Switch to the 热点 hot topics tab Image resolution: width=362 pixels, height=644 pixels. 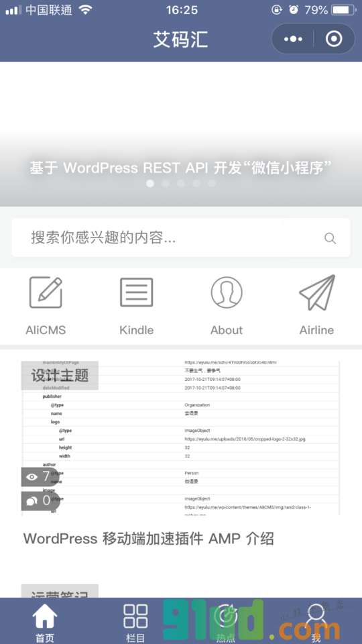coord(226,623)
